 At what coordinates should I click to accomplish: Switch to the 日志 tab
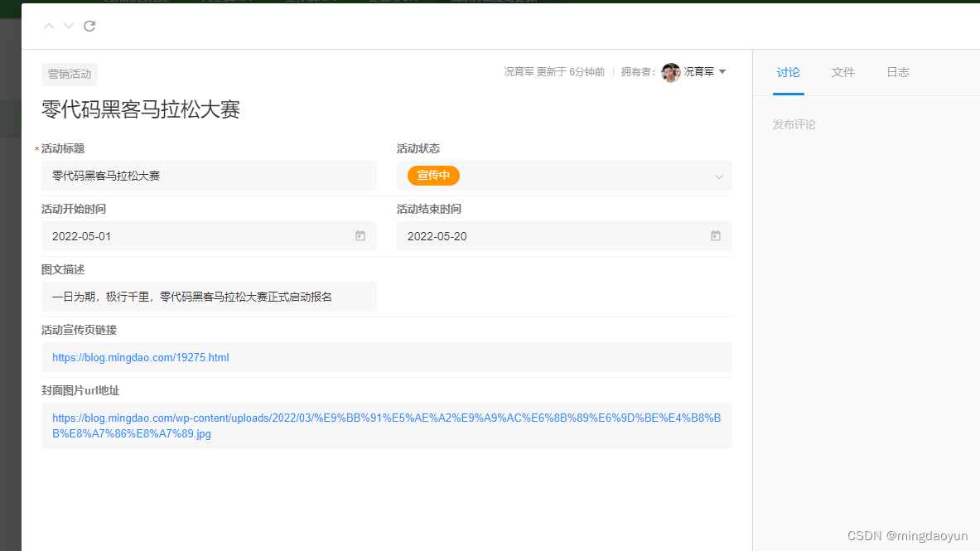tap(897, 72)
